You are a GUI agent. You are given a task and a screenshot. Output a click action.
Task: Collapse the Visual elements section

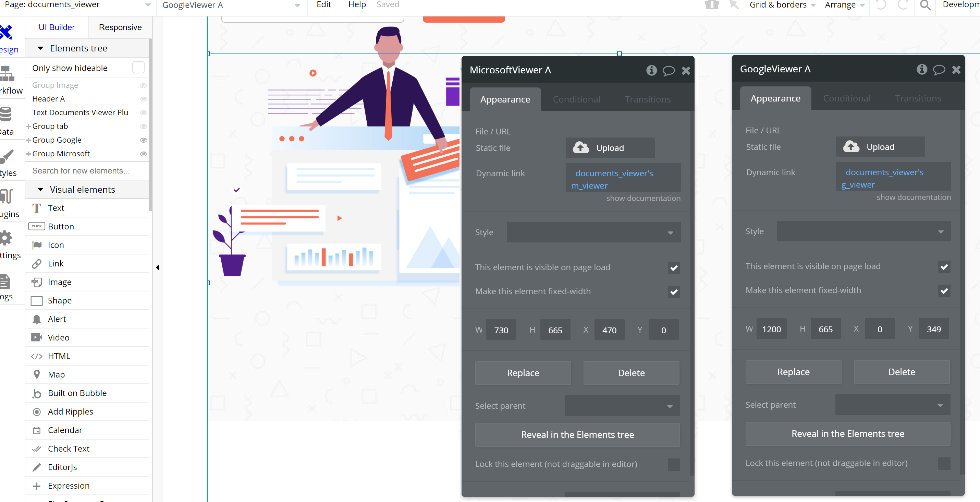40,190
